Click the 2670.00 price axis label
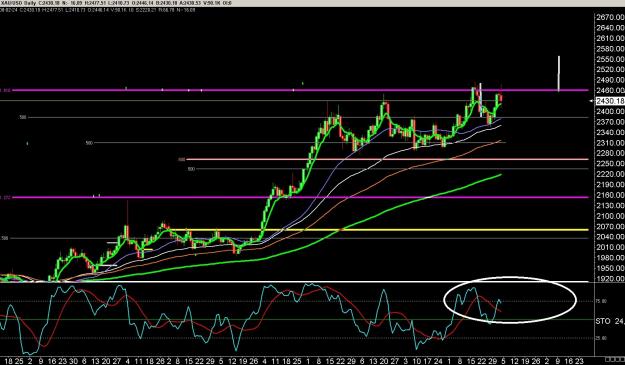The width and height of the screenshot is (625, 365). click(x=610, y=17)
